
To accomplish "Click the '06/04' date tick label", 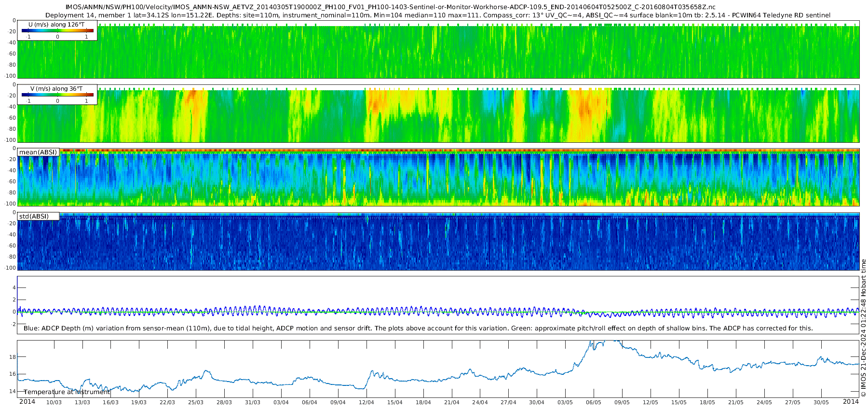I will (x=310, y=402).
